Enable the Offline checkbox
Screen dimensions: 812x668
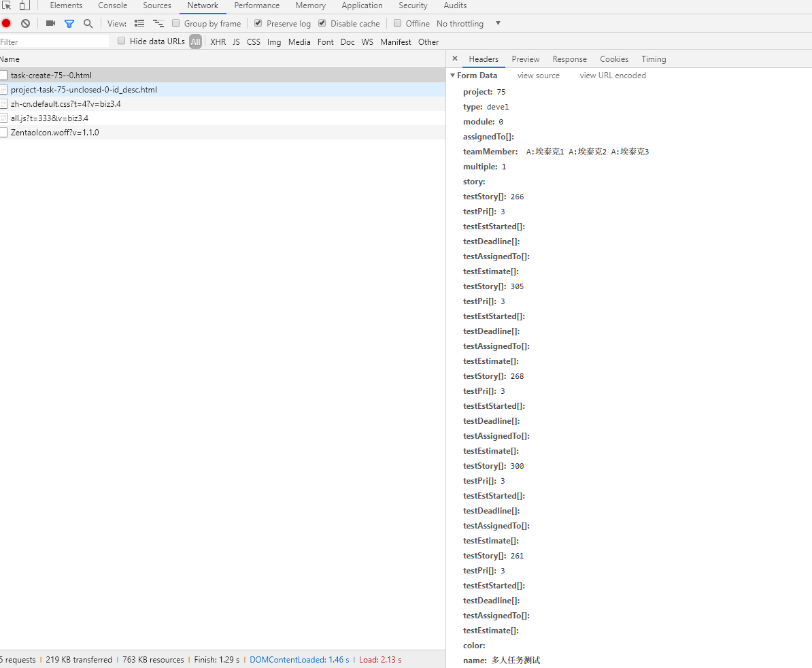(x=398, y=23)
